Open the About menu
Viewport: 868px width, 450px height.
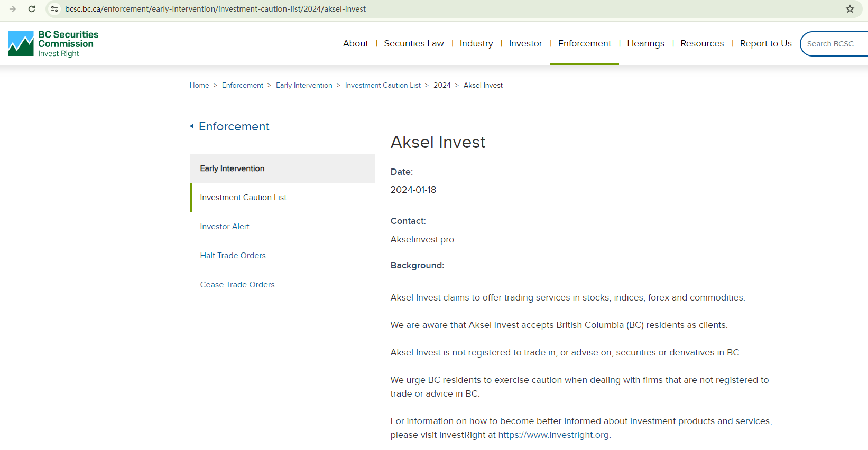click(355, 43)
